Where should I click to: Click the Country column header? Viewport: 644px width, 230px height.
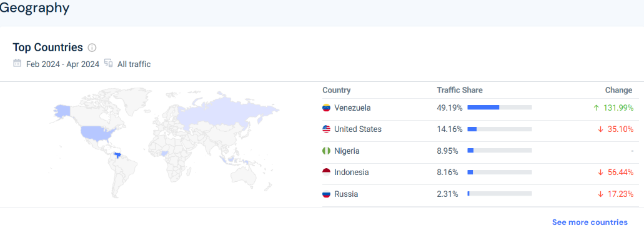pos(337,91)
